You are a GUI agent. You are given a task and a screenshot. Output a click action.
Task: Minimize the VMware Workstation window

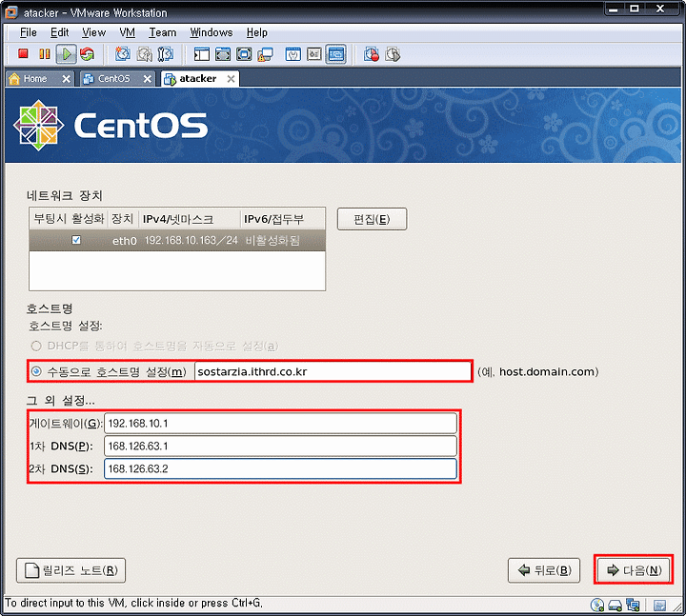614,10
